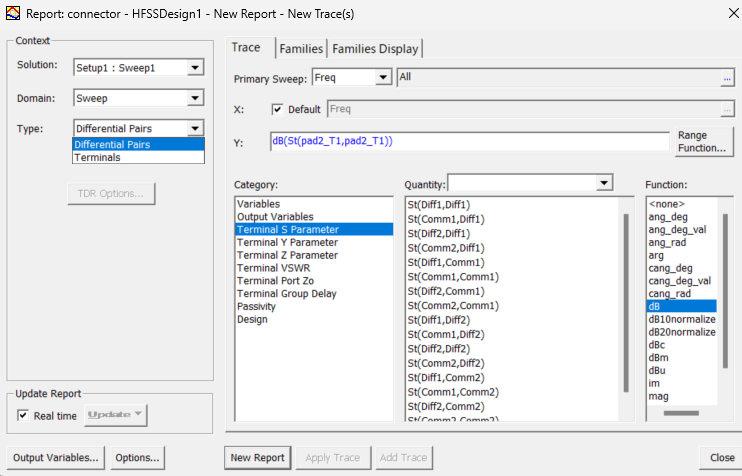Open the Quantity filter dropdown
Image resolution: width=742 pixels, height=476 pixels.
tap(604, 183)
